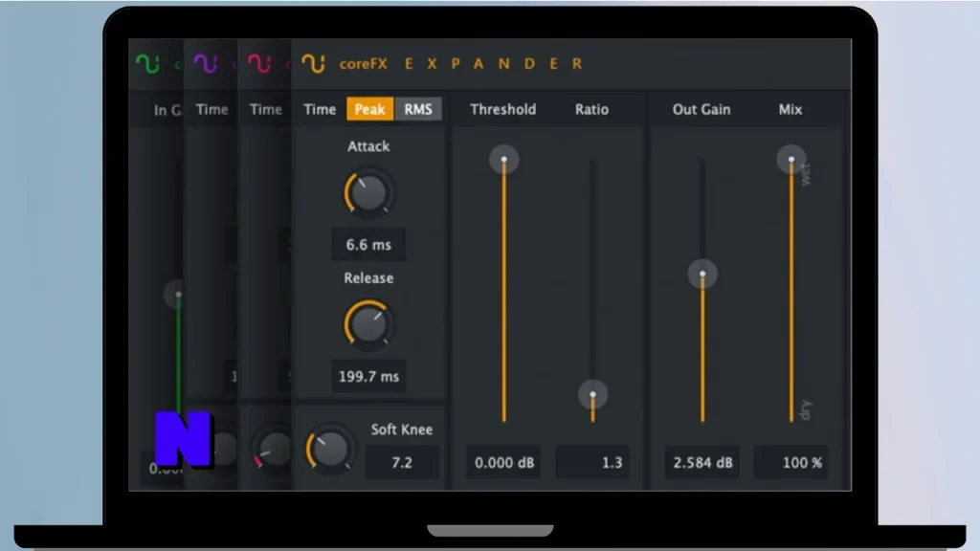This screenshot has width=980, height=551.
Task: Click the dry label on Mix slider
Action: [x=806, y=409]
